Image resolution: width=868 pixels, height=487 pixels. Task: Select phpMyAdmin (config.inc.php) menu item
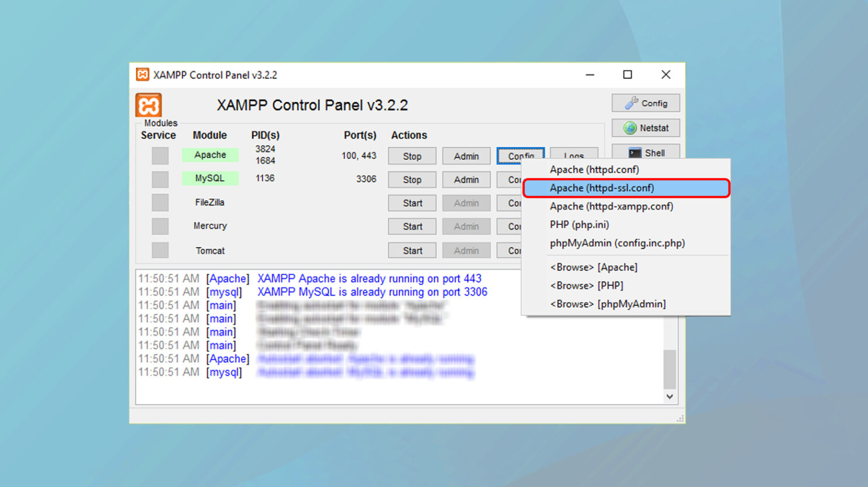(617, 243)
